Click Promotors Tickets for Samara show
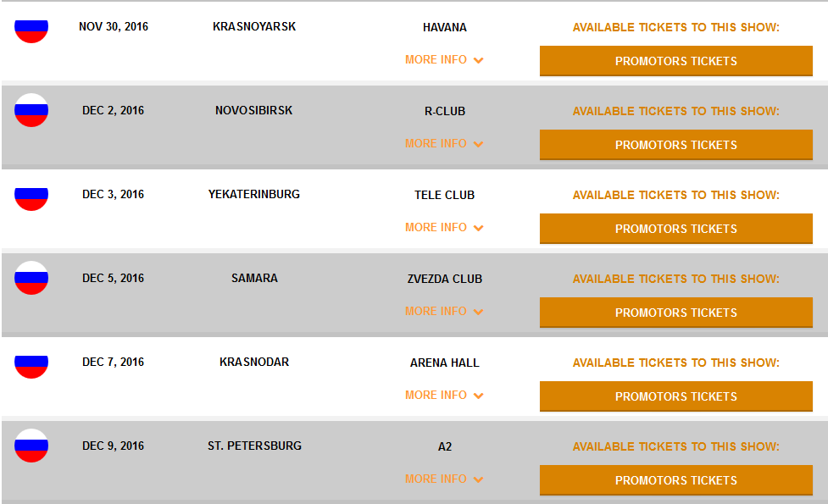This screenshot has width=828, height=504. pos(675,313)
